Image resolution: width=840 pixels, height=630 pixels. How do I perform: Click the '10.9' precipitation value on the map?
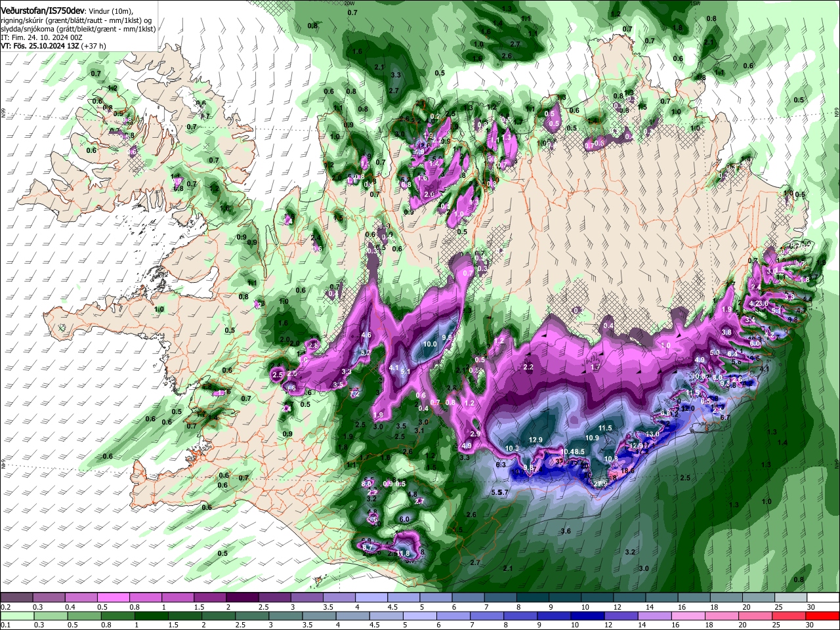click(x=592, y=438)
